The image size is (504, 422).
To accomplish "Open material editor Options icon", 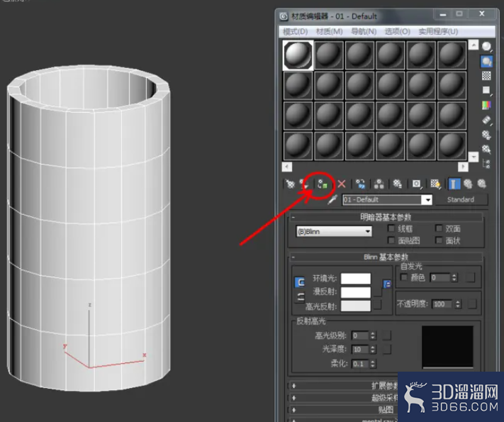I will click(486, 135).
